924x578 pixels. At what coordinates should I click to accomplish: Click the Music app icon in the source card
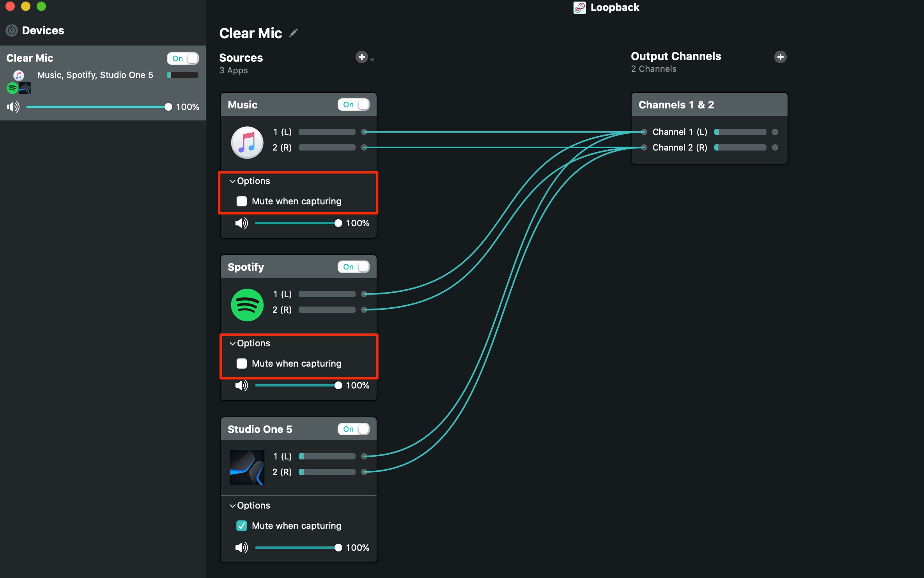[247, 142]
